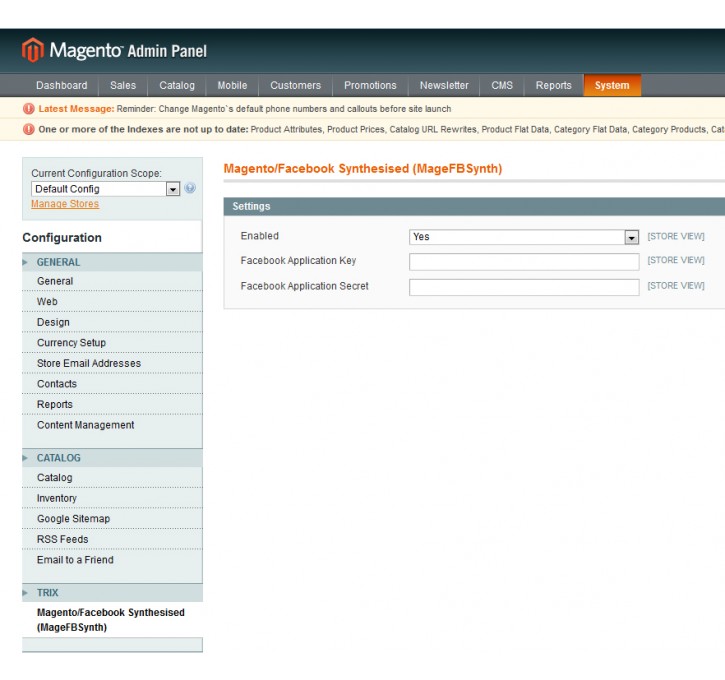This screenshot has height=680, width=725.
Task: Open General settings under GENERAL
Action: (x=112, y=281)
